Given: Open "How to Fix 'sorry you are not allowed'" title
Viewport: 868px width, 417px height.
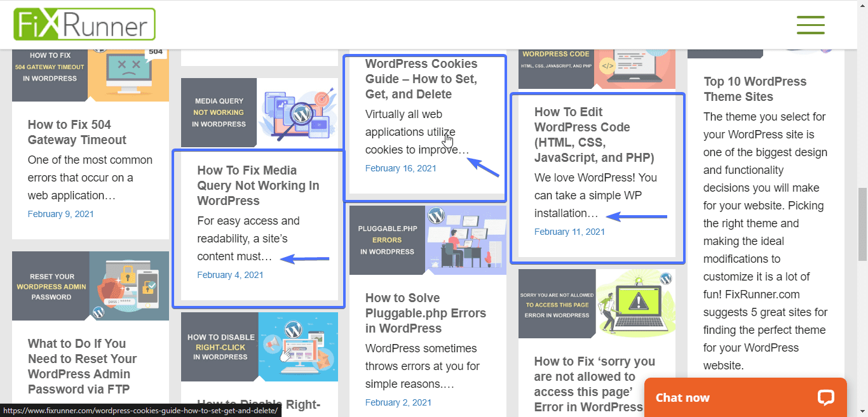Looking at the screenshot, I should click(595, 384).
